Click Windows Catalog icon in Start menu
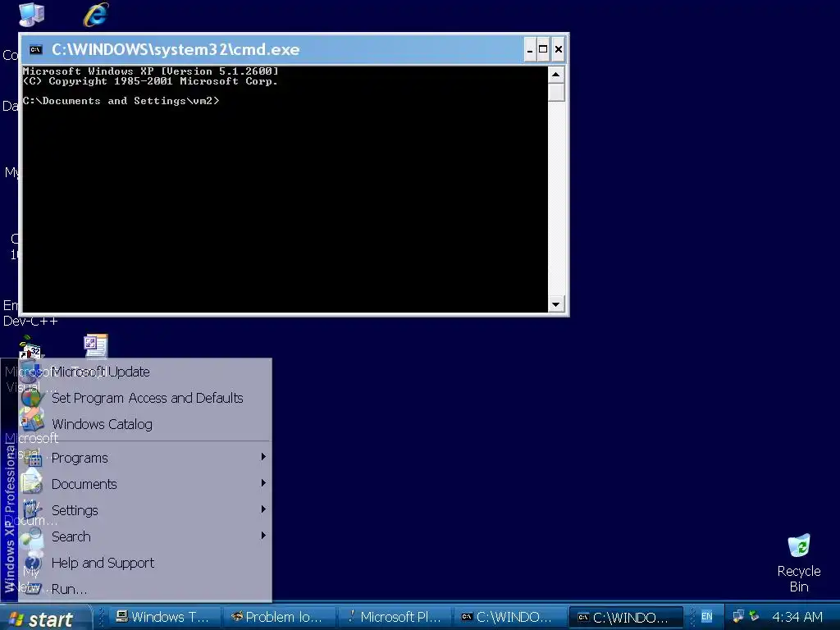Viewport: 840px width, 630px height. click(31, 421)
